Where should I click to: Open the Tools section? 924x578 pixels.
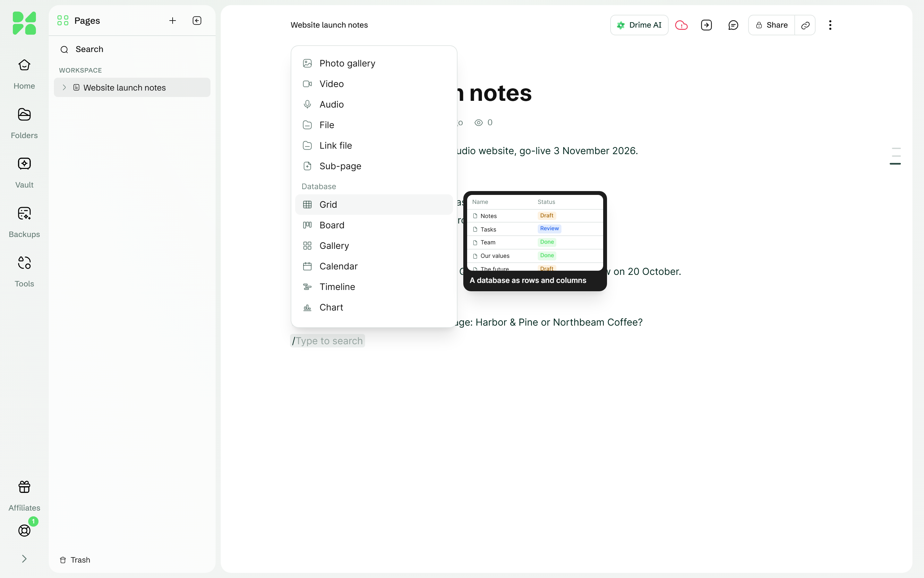pos(24,272)
